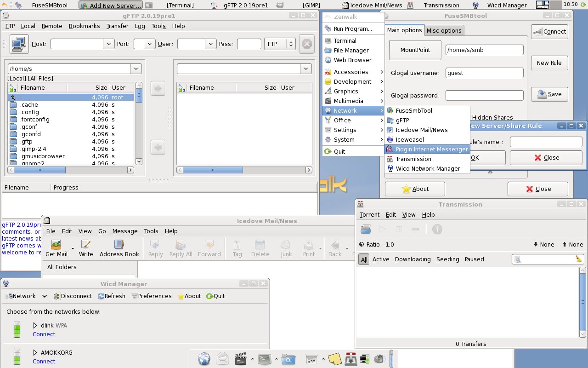
Task: Click the Save button in FuseSMBtool
Action: (x=549, y=94)
